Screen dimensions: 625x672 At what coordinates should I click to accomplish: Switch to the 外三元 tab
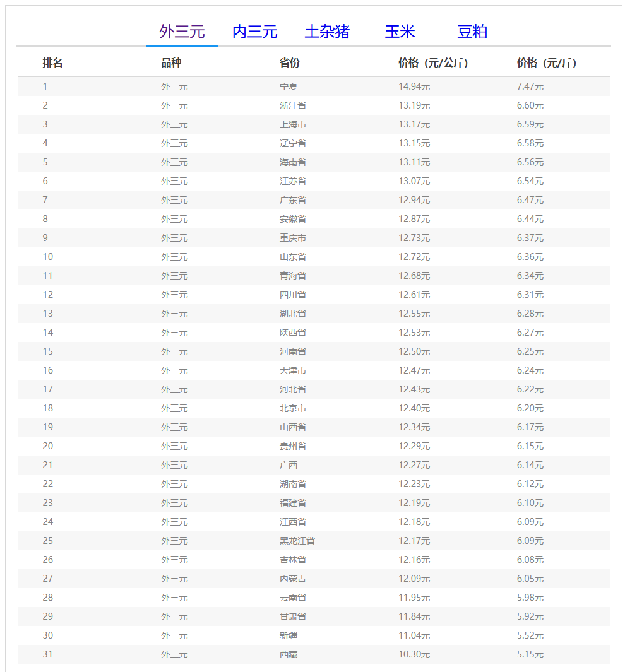(182, 32)
